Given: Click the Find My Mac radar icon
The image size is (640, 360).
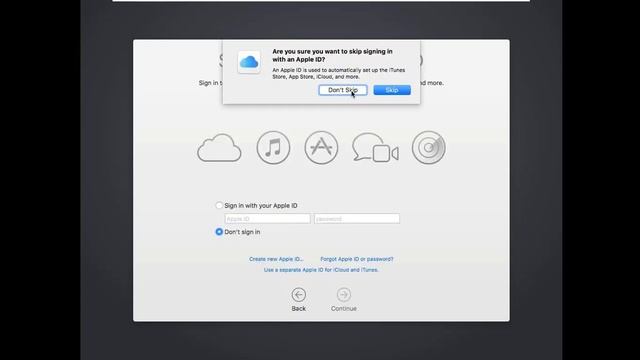Looking at the screenshot, I should [x=429, y=147].
